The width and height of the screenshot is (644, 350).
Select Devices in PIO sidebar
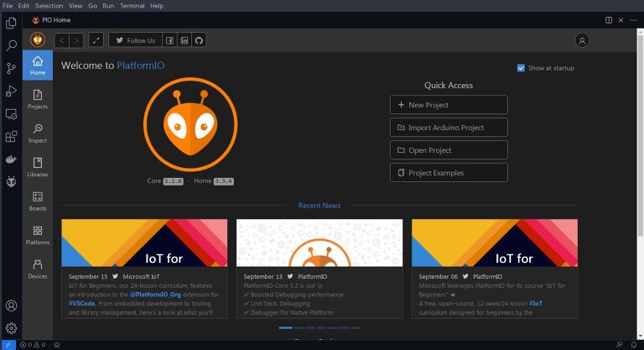(x=38, y=269)
